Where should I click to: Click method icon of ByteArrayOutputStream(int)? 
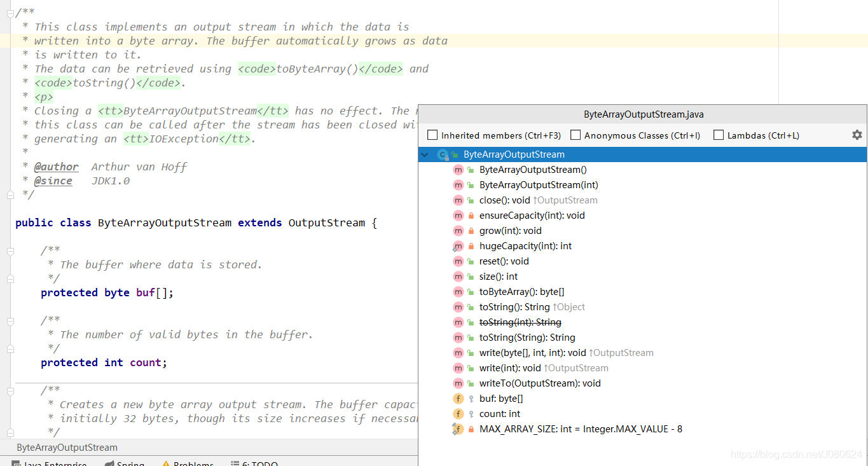click(x=458, y=185)
